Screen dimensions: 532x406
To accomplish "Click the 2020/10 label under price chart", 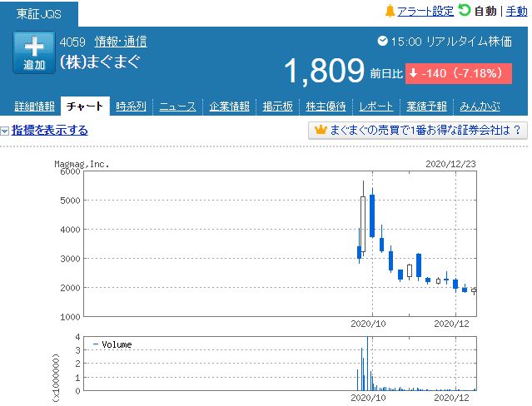I will click(x=368, y=324).
